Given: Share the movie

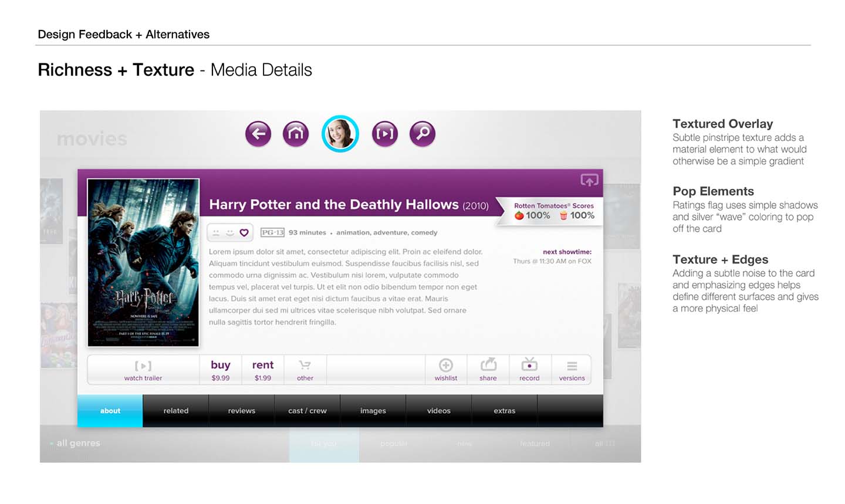Looking at the screenshot, I should 488,370.
